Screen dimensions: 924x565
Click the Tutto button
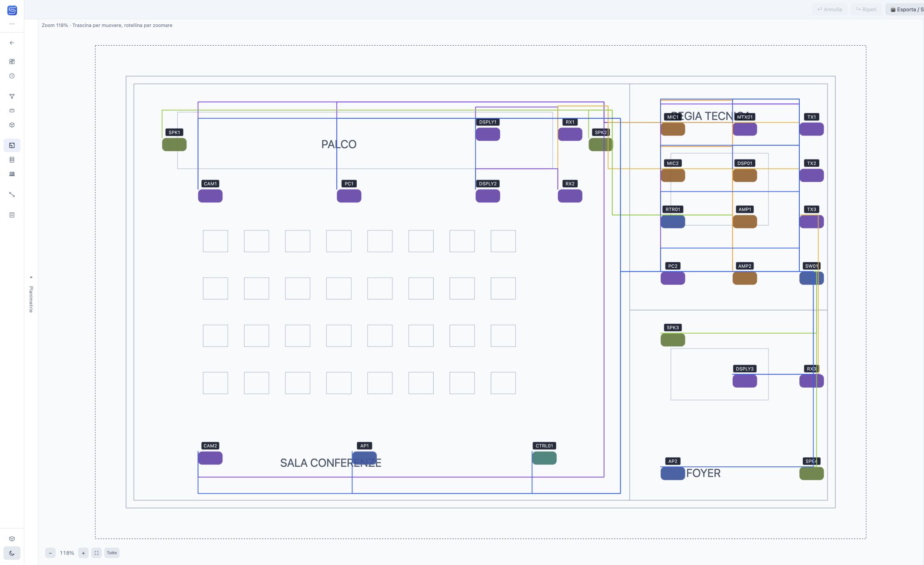[x=112, y=553]
